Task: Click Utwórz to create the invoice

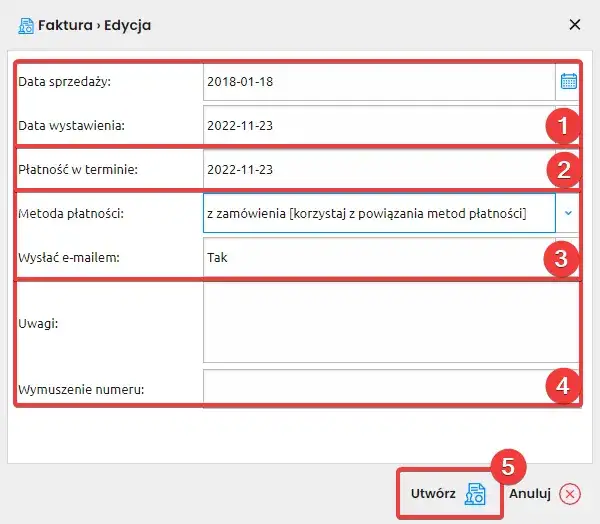Action: click(x=448, y=493)
